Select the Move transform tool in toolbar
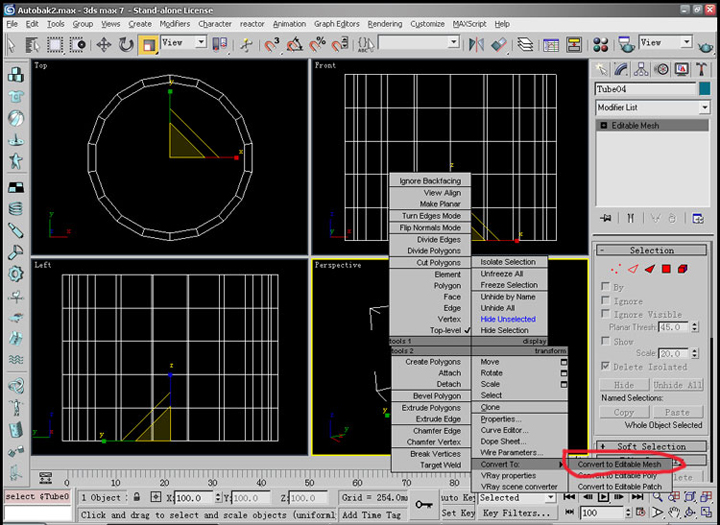The height and width of the screenshot is (525, 720). 104,45
